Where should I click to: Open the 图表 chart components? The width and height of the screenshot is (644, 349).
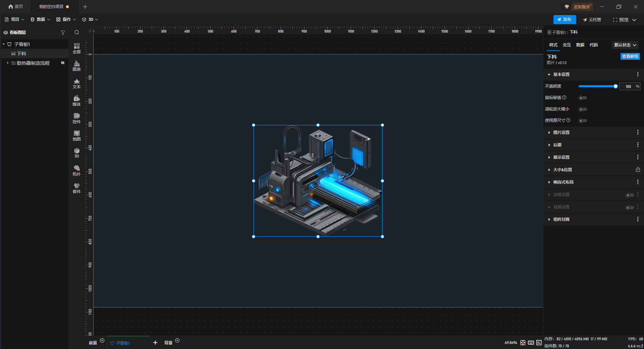[x=76, y=66]
